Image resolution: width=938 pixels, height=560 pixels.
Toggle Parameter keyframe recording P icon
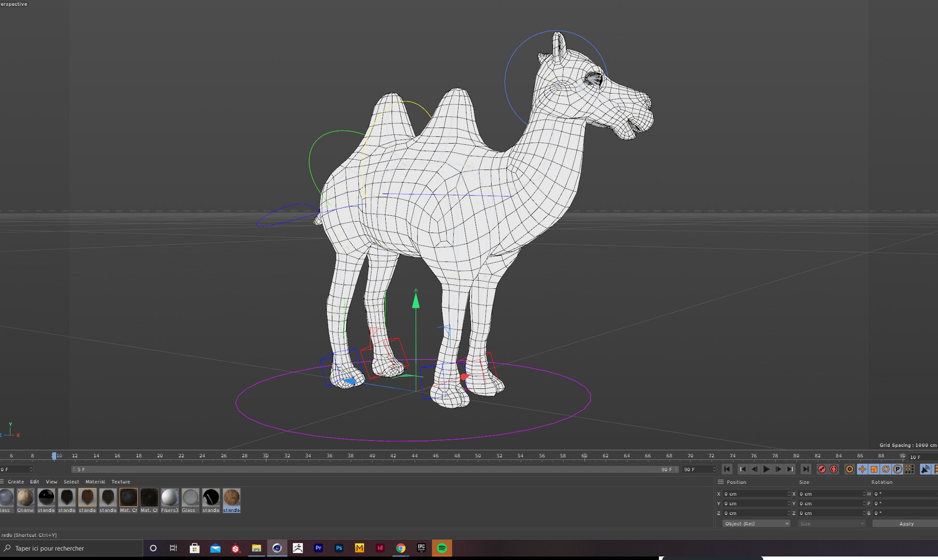898,469
